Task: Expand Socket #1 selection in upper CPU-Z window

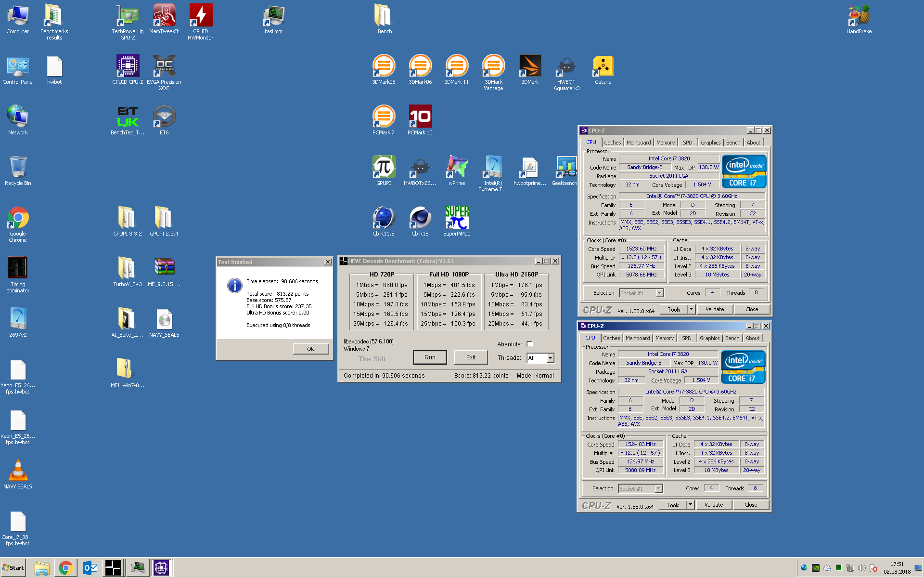Action: point(659,293)
